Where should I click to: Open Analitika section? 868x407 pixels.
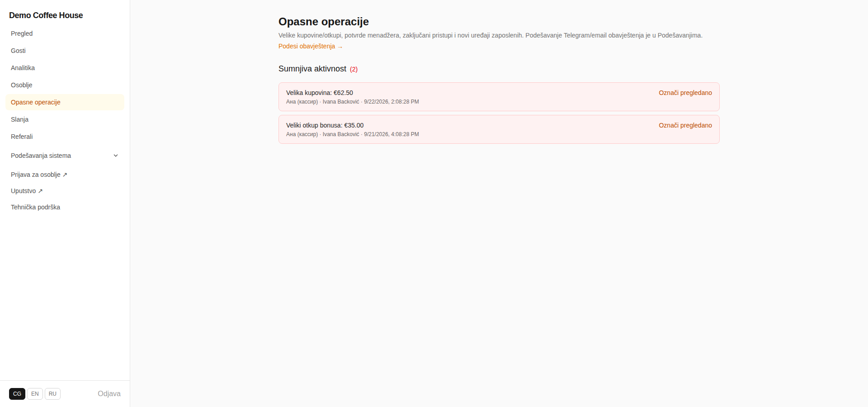[65, 68]
